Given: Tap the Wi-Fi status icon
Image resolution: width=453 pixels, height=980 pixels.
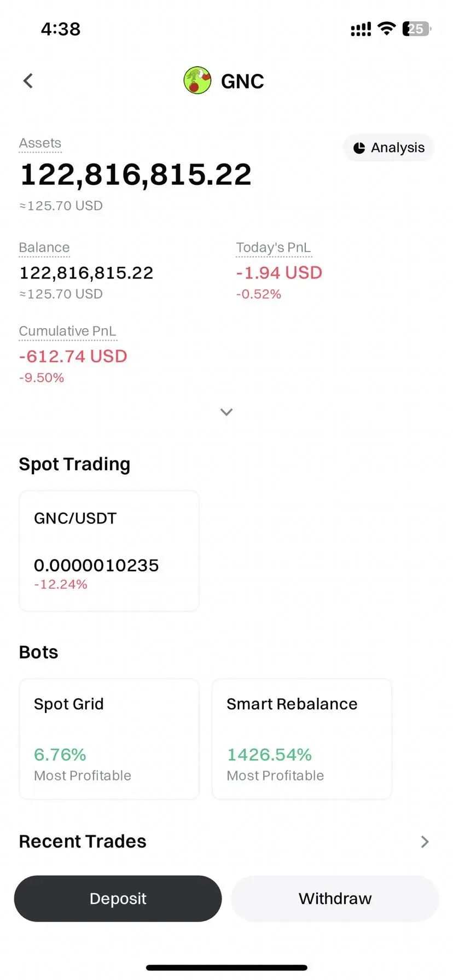Looking at the screenshot, I should (387, 29).
